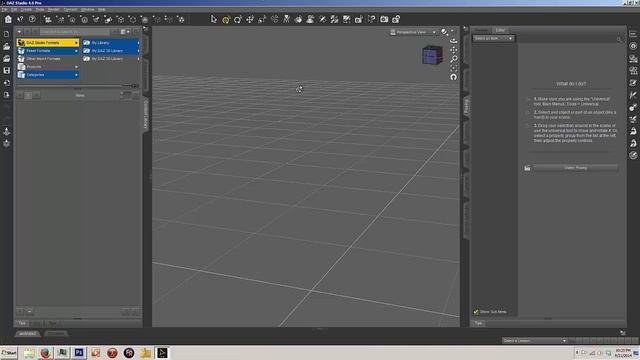Click the Save floppy-disk icon in the left sidebar

pos(7,71)
